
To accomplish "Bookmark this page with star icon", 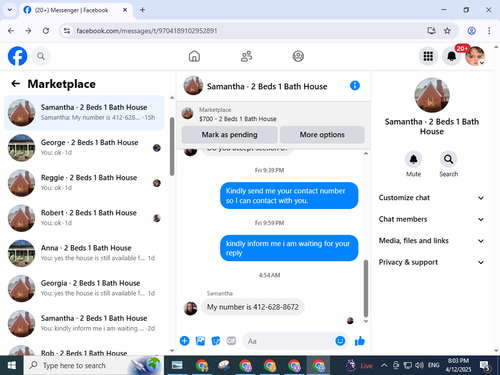I will tap(447, 31).
